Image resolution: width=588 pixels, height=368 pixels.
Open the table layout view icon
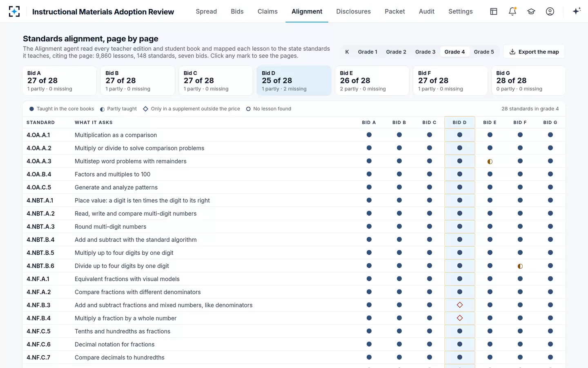tap(494, 11)
